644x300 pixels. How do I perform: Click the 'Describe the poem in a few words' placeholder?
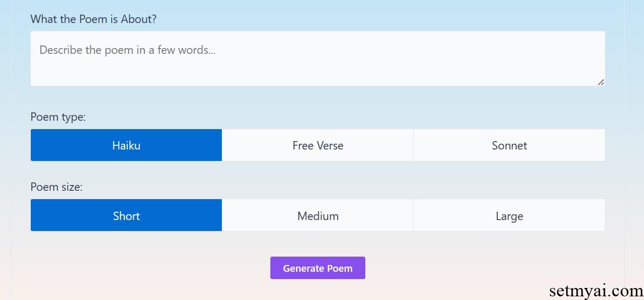click(x=127, y=50)
